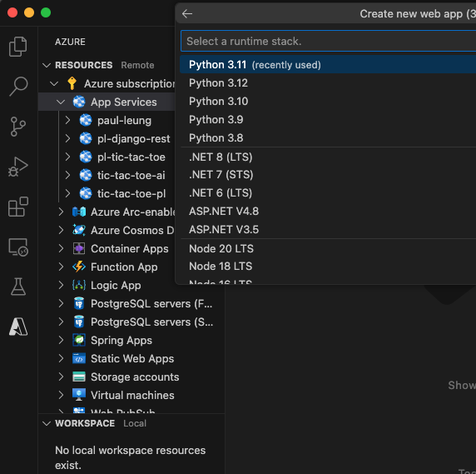Click the tic-tac-toe-pl app icon
The height and width of the screenshot is (474, 476).
(86, 193)
